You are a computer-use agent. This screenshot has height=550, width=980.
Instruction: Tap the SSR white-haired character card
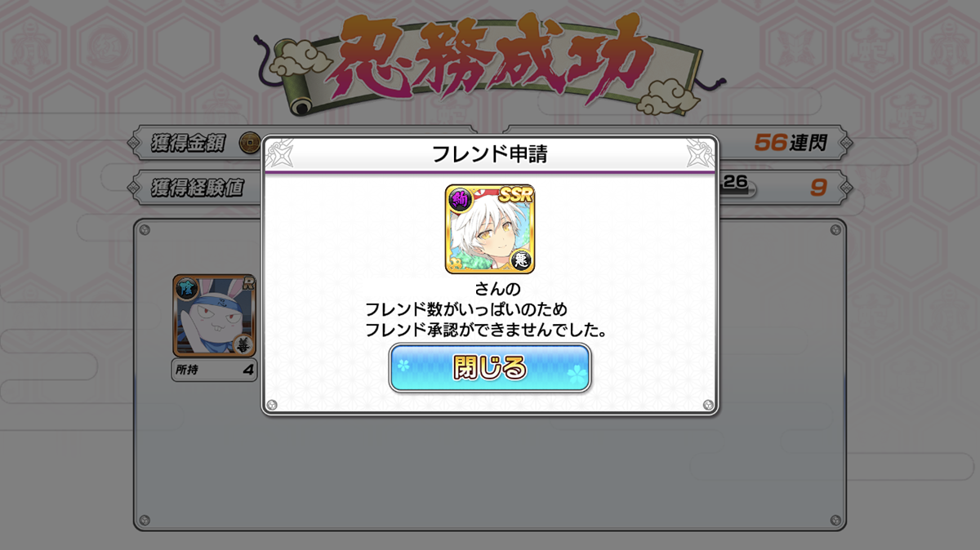pyautogui.click(x=490, y=229)
